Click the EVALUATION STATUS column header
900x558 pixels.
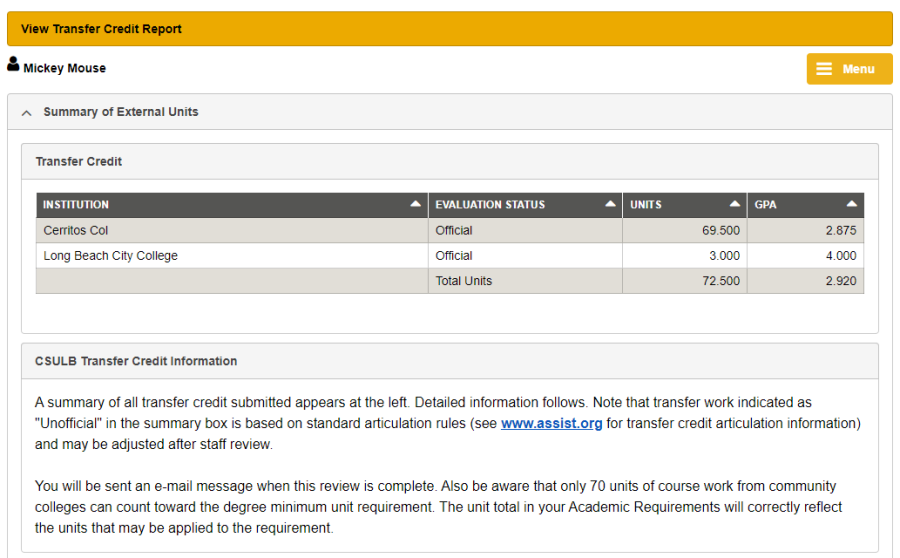525,205
